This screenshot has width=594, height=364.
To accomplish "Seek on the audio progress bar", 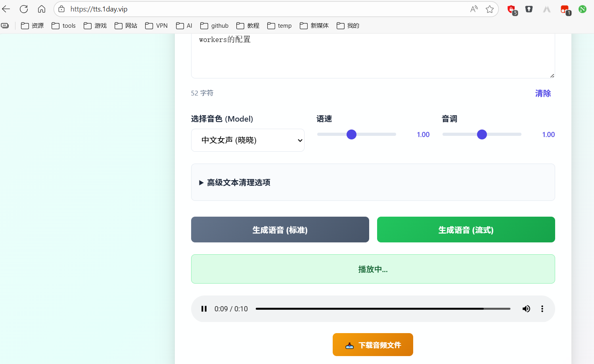I will 383,309.
